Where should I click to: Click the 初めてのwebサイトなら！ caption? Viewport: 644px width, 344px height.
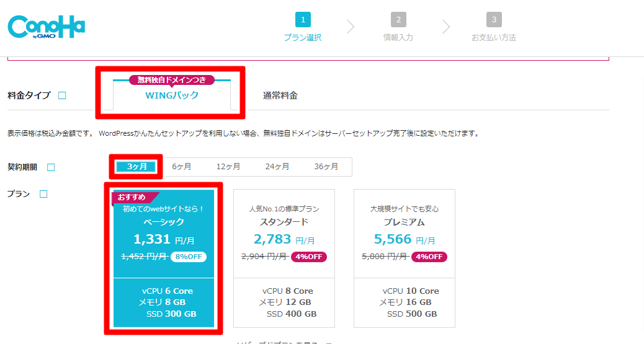[163, 209]
